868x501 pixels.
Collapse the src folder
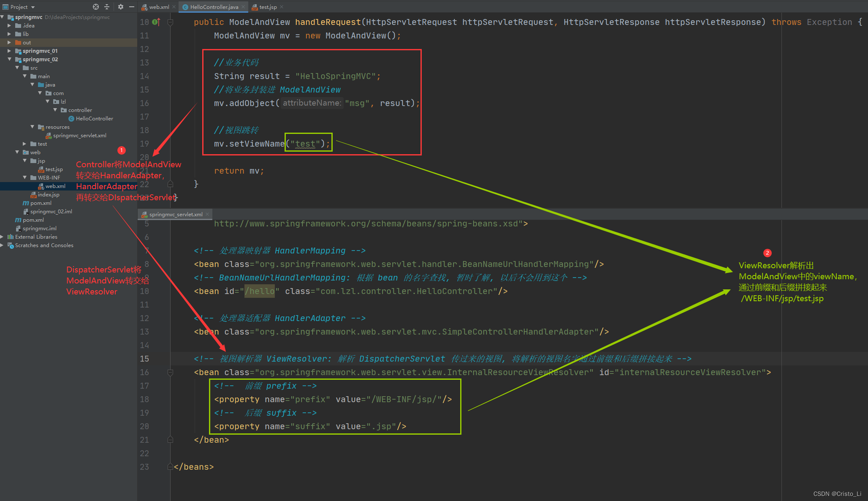point(17,68)
